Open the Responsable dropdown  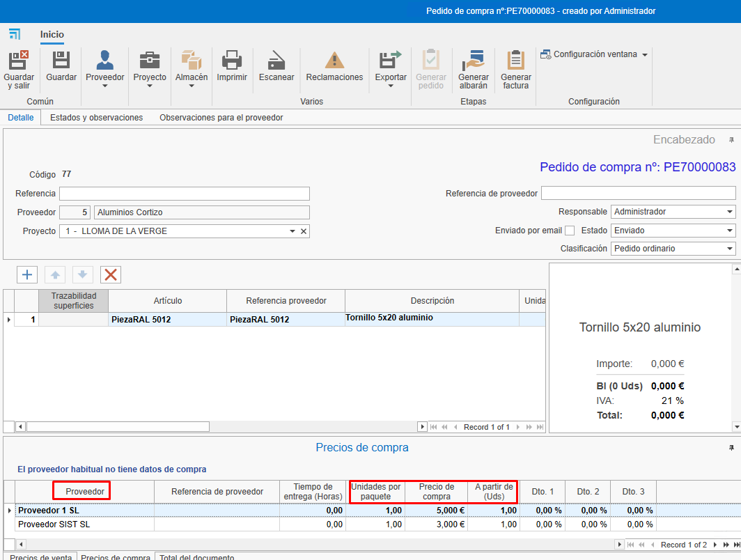click(730, 212)
